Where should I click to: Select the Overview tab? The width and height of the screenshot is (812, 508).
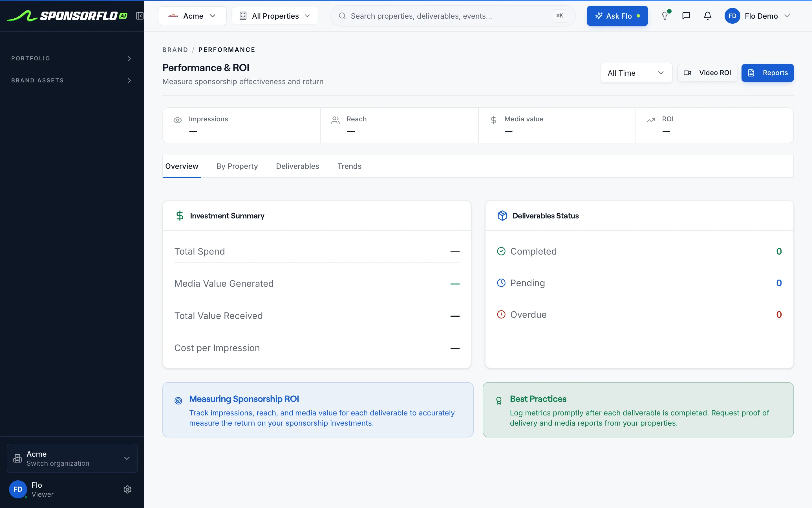182,166
